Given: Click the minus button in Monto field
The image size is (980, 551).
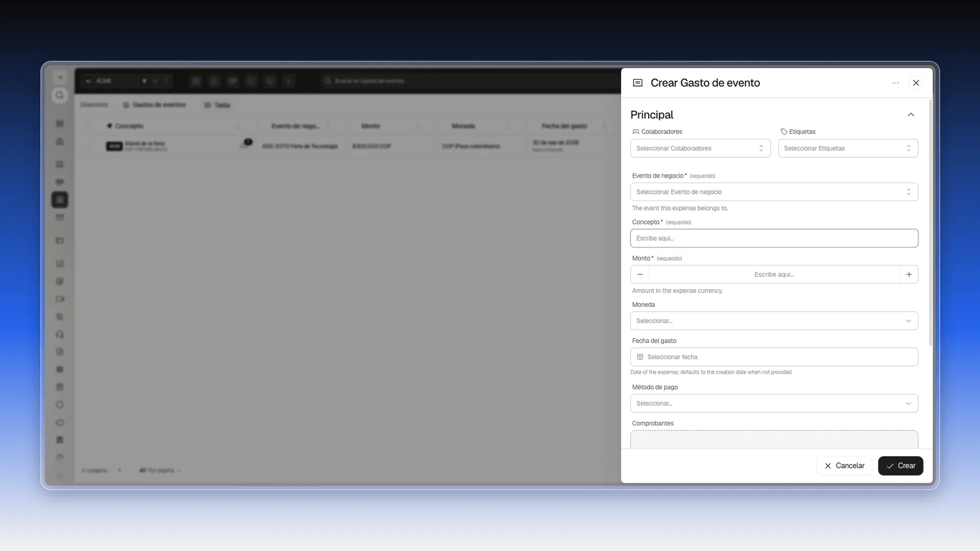Looking at the screenshot, I should [640, 274].
